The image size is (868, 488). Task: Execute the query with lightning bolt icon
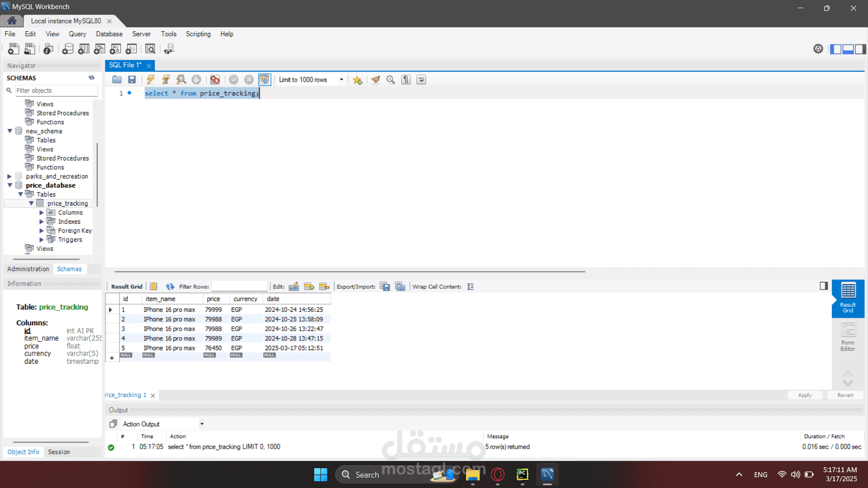[151, 80]
